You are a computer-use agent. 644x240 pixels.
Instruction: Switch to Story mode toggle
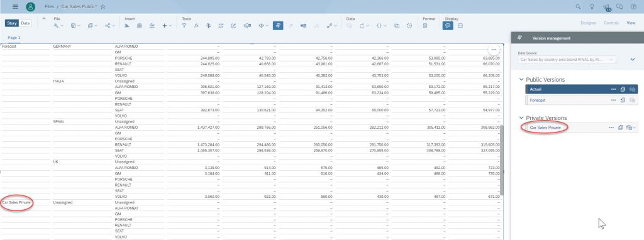tap(12, 23)
